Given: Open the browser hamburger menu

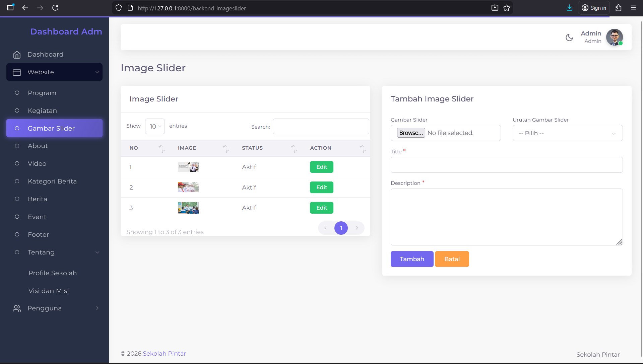Looking at the screenshot, I should coord(633,8).
